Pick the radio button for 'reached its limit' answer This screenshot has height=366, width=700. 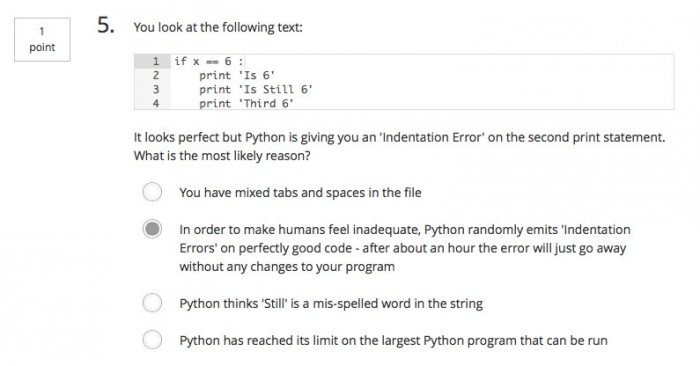[152, 340]
